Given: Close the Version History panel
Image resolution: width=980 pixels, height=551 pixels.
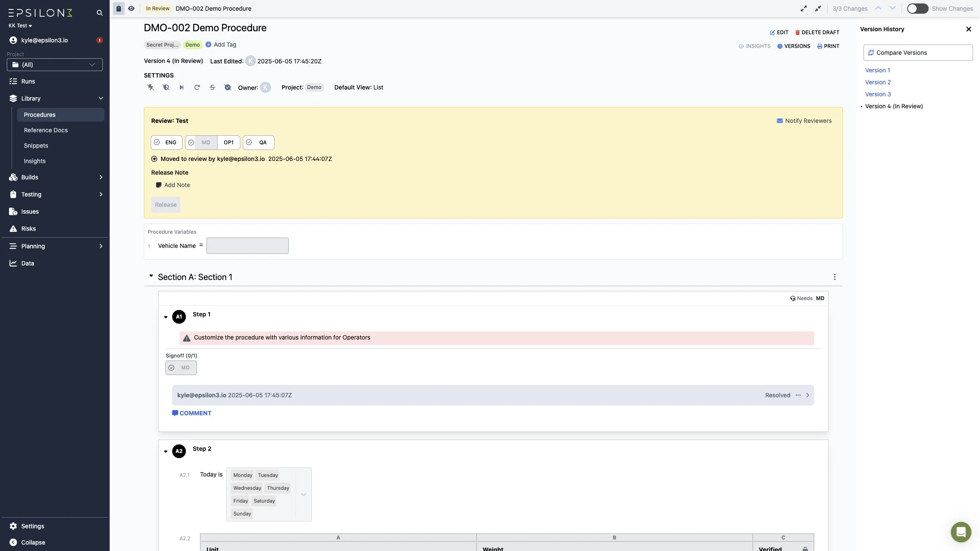Looking at the screenshot, I should click(968, 29).
